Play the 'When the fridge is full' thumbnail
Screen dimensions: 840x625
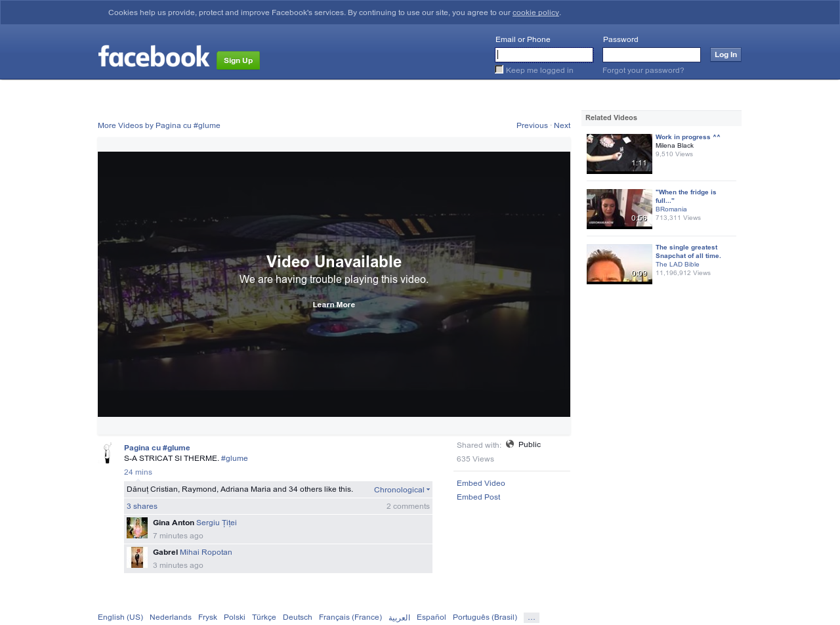[619, 209]
